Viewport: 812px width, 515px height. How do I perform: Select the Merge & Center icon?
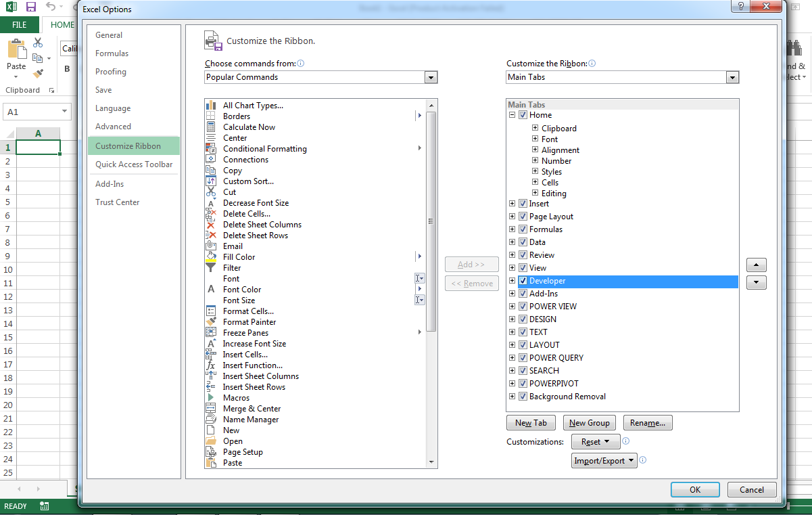click(210, 408)
